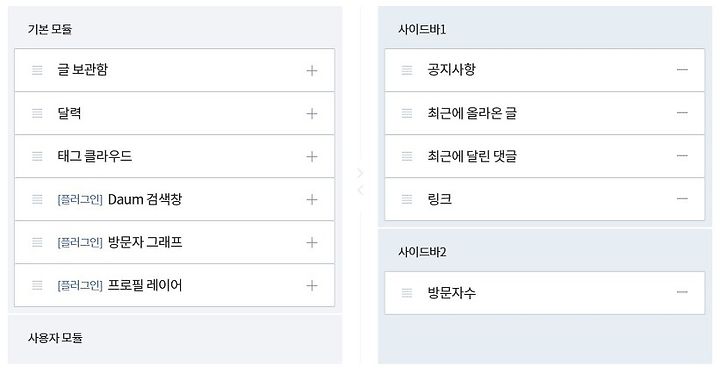Click the 사이드바2 section heading
Screen dimensions: 720x380
(422, 252)
